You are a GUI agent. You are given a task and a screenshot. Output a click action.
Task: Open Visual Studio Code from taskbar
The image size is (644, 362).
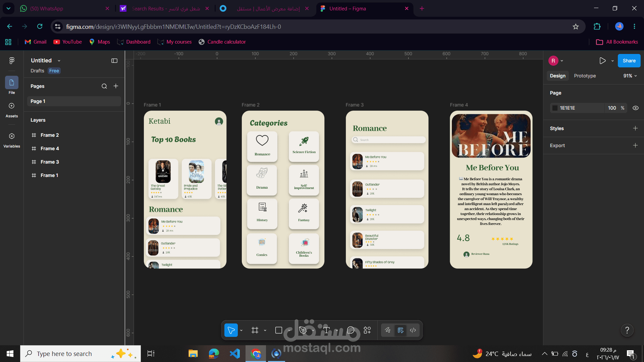coord(235,354)
